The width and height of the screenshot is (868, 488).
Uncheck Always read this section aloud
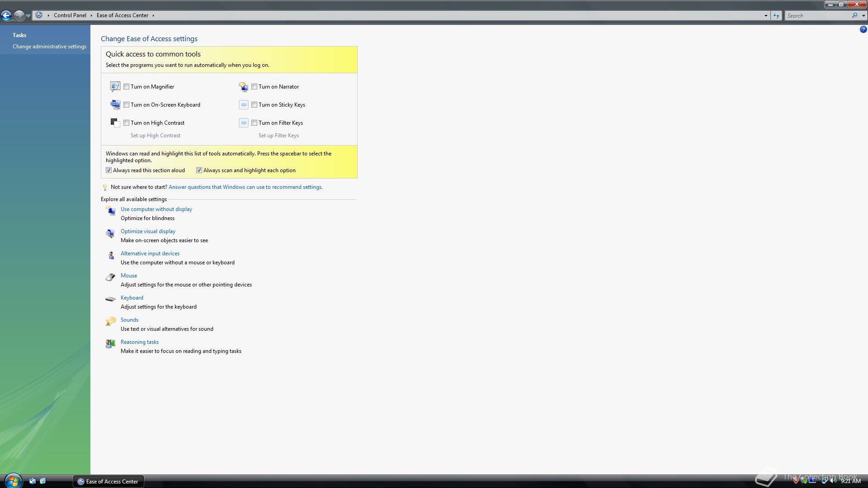click(109, 170)
